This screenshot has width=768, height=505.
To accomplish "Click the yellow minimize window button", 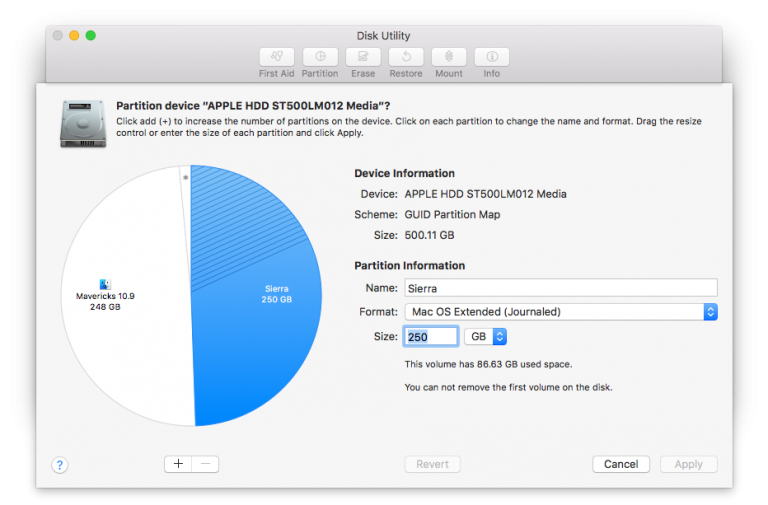I will (x=74, y=35).
